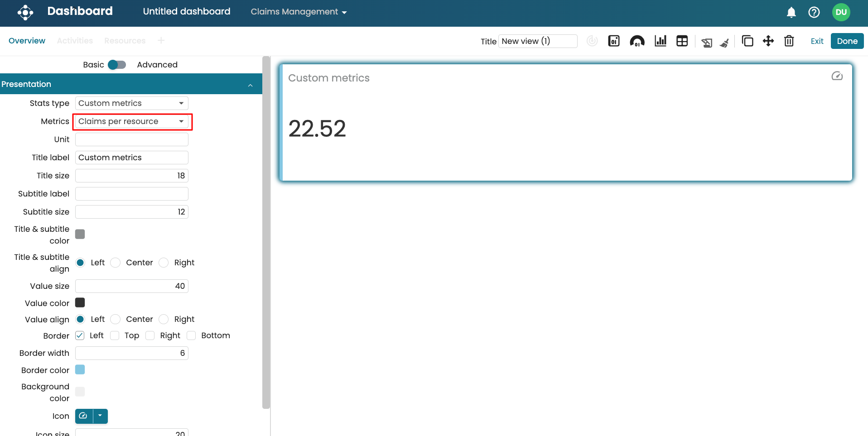
Task: Add a bar chart widget
Action: (660, 41)
